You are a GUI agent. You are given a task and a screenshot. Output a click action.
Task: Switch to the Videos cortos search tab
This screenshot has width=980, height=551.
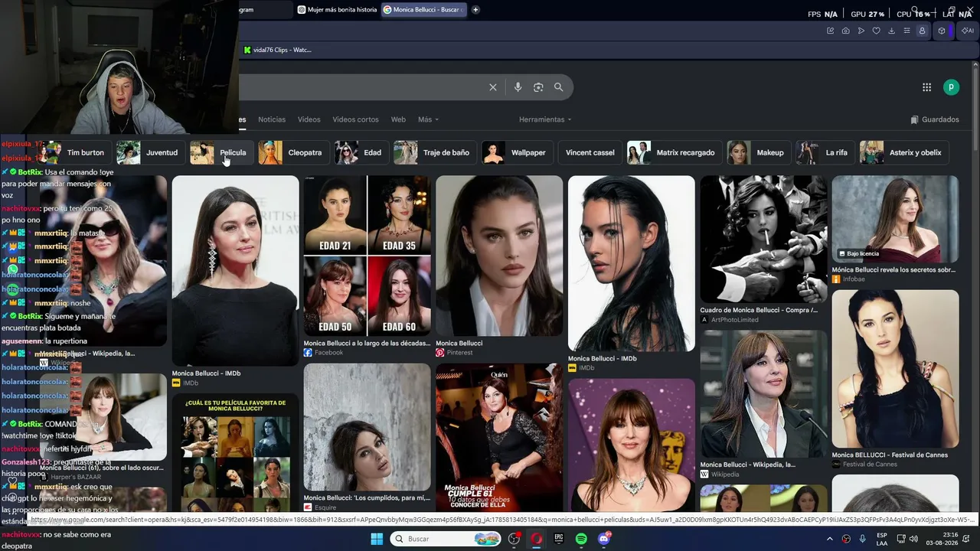click(355, 119)
